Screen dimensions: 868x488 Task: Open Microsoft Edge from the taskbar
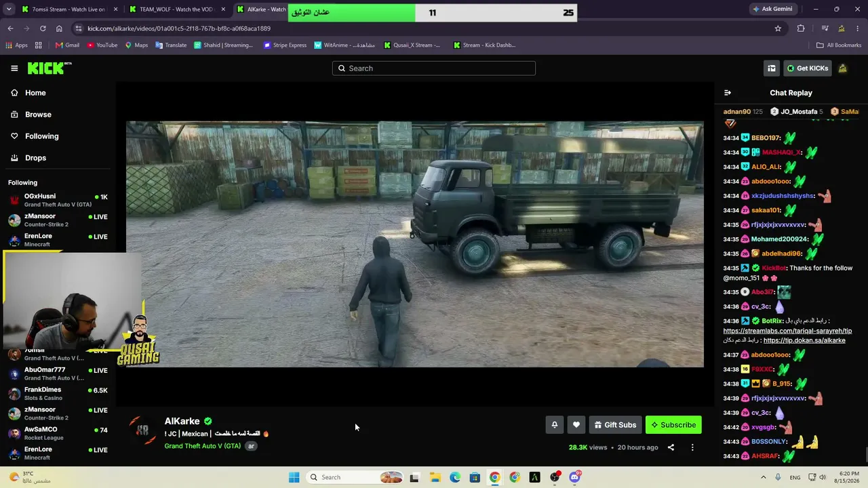(455, 477)
